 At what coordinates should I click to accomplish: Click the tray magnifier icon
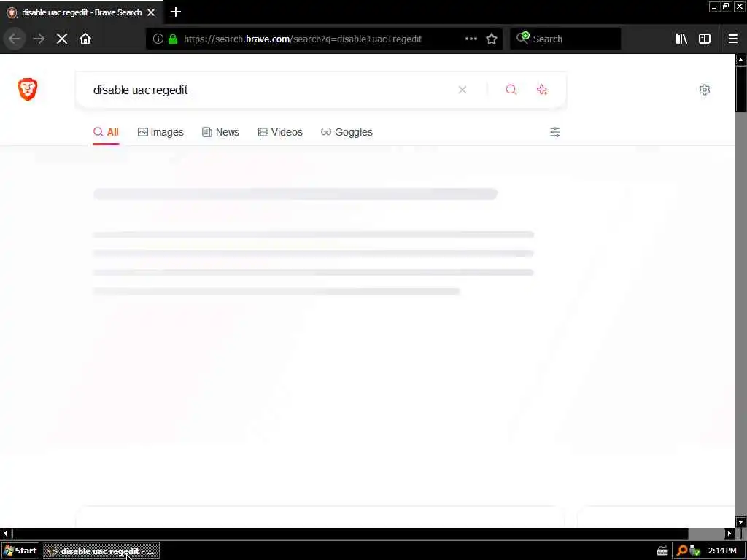pyautogui.click(x=682, y=551)
